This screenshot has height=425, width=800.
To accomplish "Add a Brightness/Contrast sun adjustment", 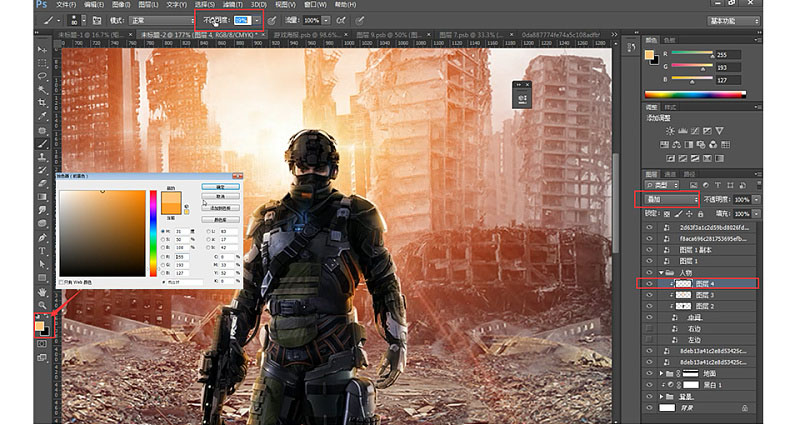I will pyautogui.click(x=670, y=131).
